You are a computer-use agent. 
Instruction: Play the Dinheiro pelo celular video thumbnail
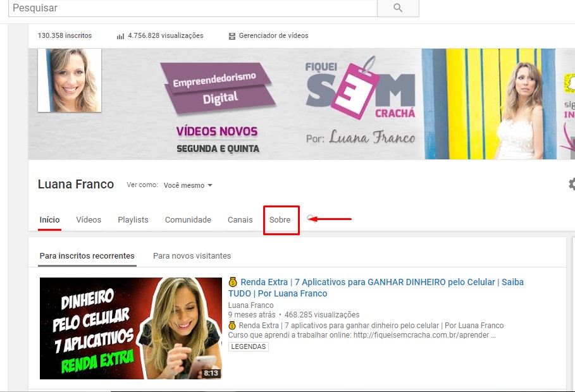(x=130, y=328)
